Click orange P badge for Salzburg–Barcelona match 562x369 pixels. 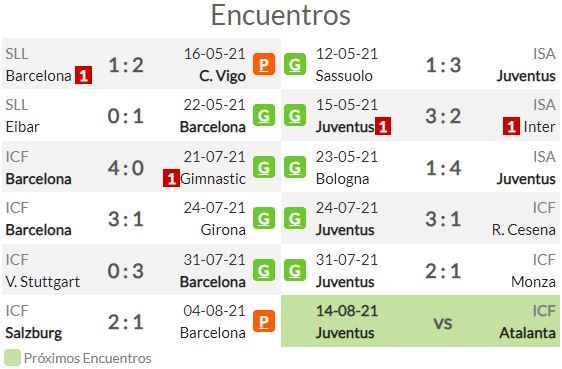(x=264, y=321)
